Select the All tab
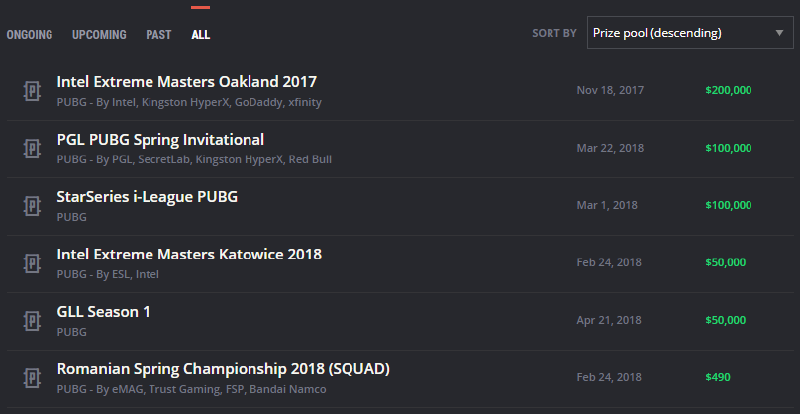 point(201,35)
